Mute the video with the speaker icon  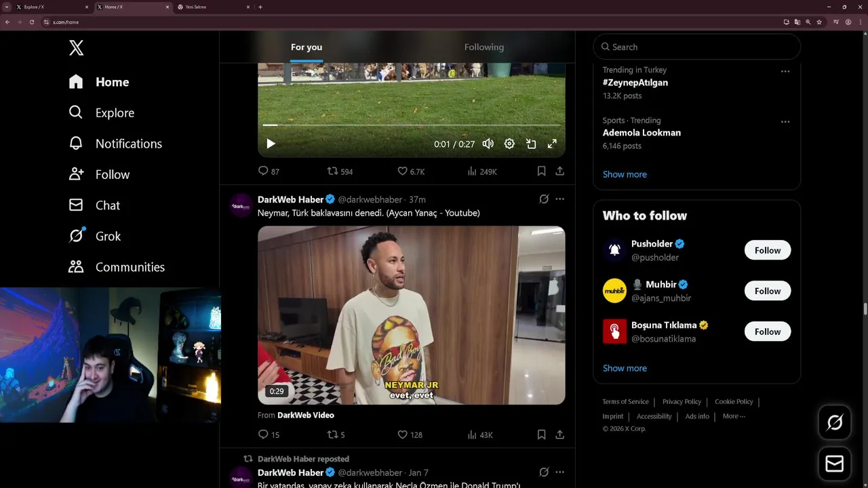tap(488, 144)
